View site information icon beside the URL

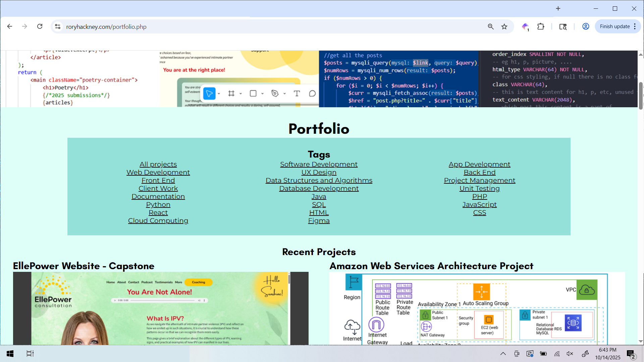(58, 26)
